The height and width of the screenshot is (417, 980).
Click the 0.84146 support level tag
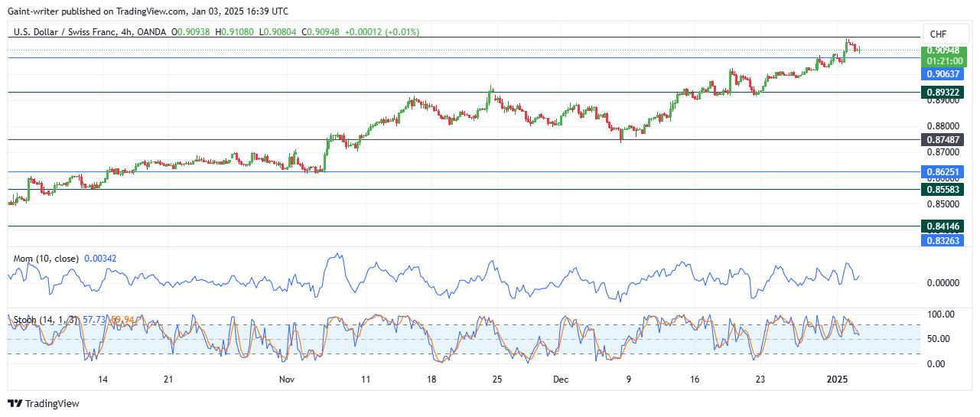(x=943, y=226)
